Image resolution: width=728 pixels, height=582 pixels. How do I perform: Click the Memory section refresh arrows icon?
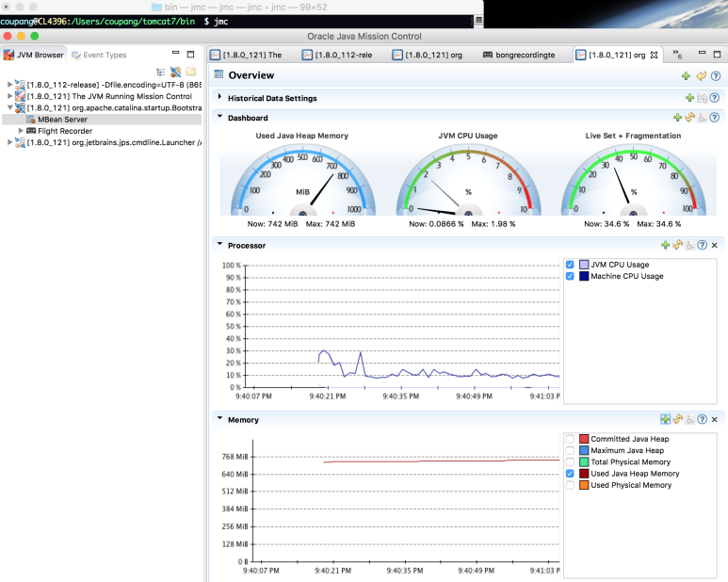[678, 419]
